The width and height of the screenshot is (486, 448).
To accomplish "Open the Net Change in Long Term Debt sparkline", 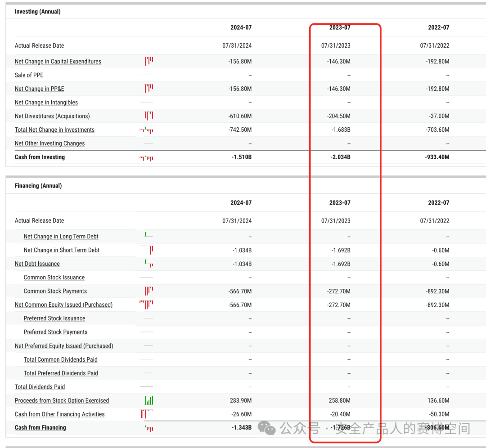I will 148,234.
